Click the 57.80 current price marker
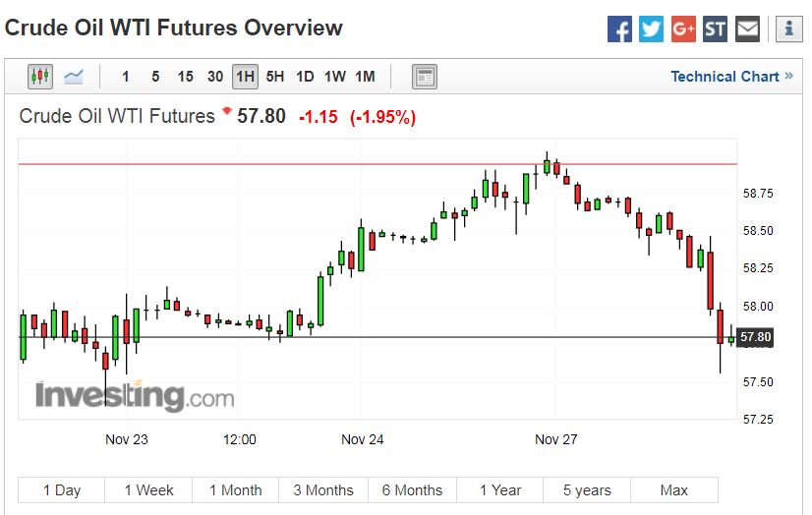The image size is (812, 515). (755, 338)
